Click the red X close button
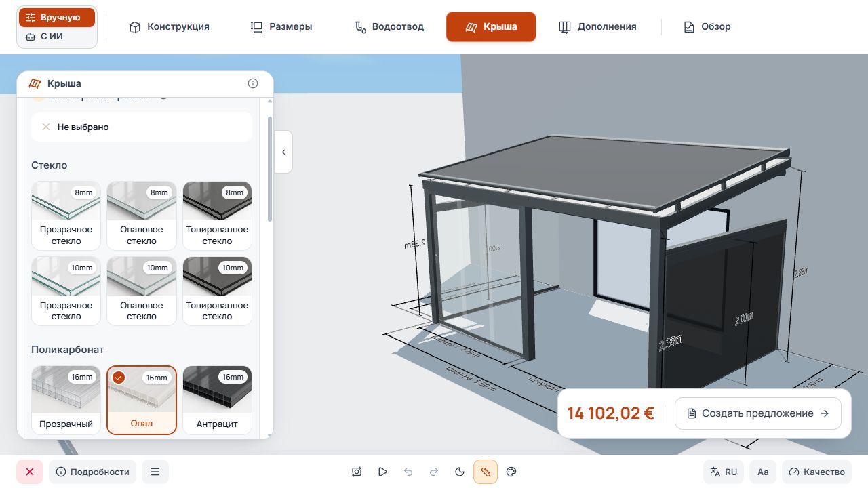The width and height of the screenshot is (868, 488). (x=30, y=472)
